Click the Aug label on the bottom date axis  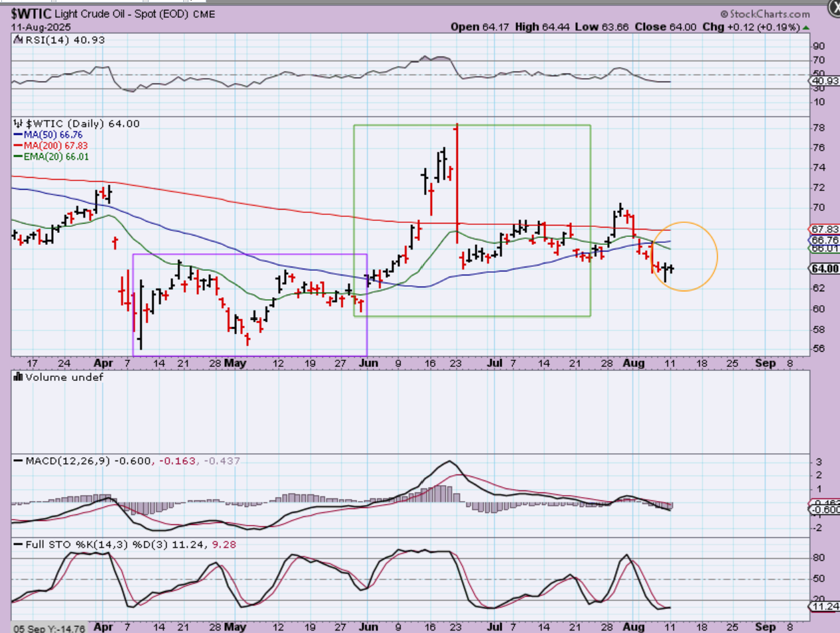tap(634, 626)
